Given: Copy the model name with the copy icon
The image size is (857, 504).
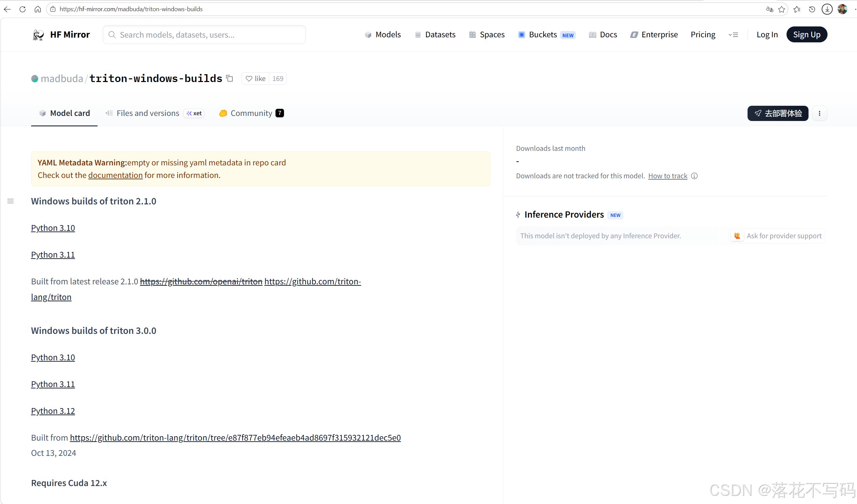Looking at the screenshot, I should tap(229, 79).
